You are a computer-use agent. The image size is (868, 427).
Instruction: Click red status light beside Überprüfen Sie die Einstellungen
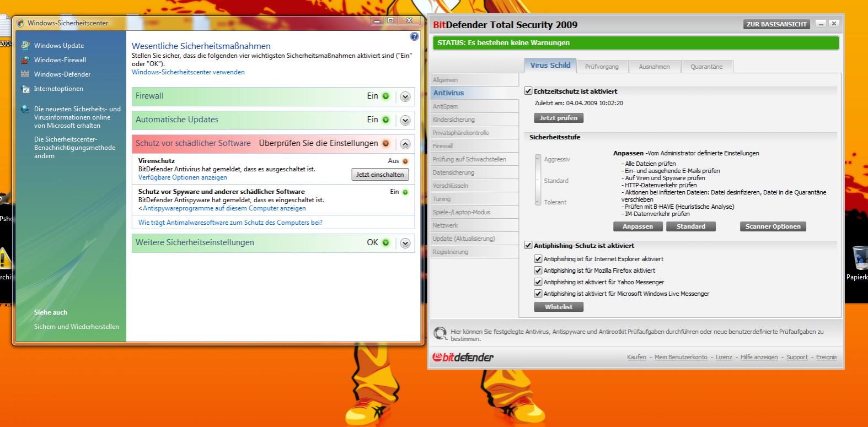point(385,143)
